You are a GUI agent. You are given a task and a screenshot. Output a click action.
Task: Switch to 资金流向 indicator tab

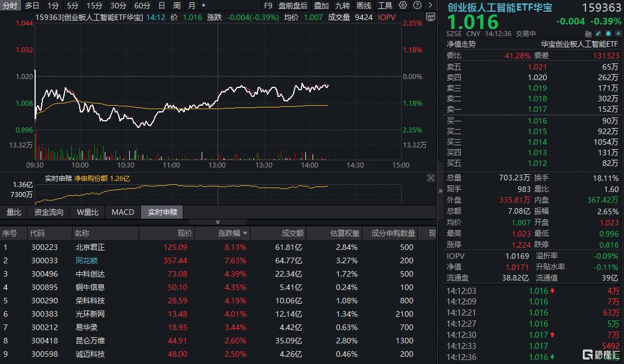coord(48,212)
